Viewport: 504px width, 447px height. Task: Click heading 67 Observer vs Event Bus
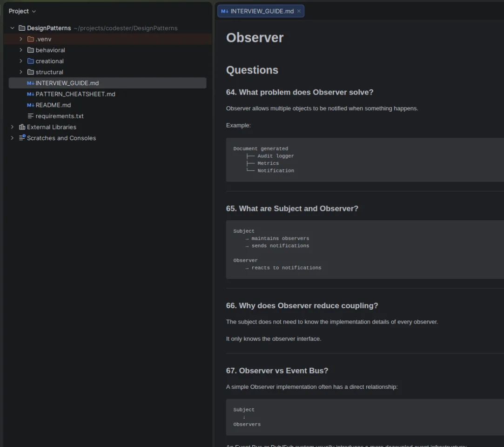click(x=277, y=371)
